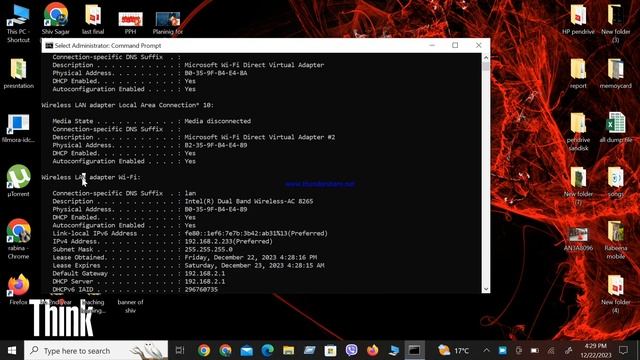Screen dimensions: 640x360
Task: Open the This PC Shortcut desktop icon
Action: tap(18, 16)
